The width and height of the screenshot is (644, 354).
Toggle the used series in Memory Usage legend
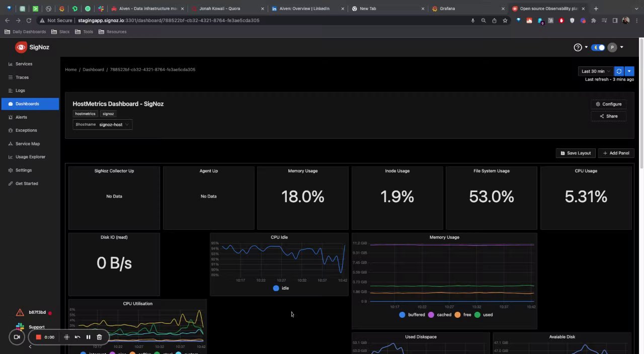pos(484,315)
